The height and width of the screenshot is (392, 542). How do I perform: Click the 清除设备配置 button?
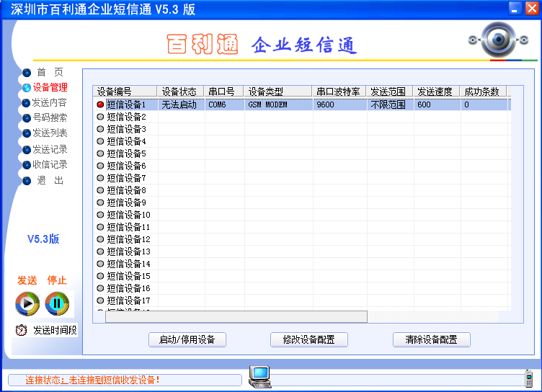(x=432, y=340)
